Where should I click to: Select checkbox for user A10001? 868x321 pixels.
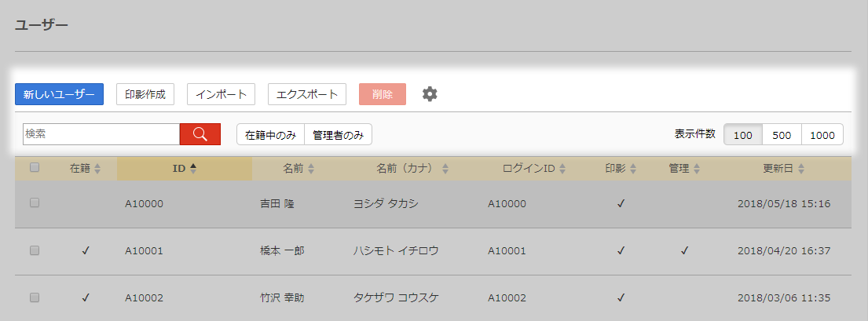(x=35, y=250)
